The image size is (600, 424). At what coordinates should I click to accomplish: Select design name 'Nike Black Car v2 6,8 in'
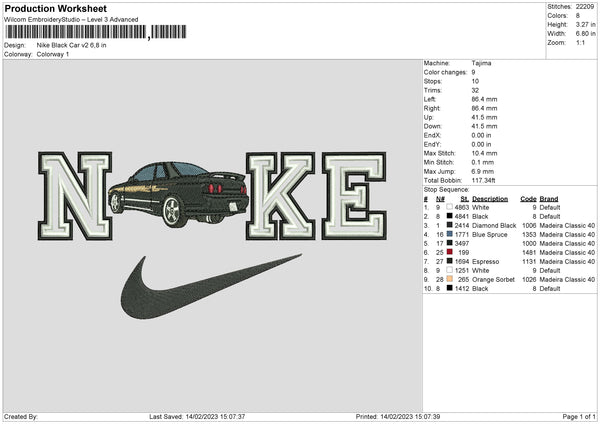(72, 45)
